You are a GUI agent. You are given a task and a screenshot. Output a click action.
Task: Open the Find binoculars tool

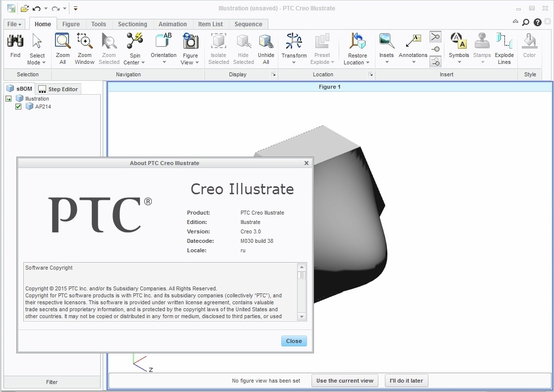point(15,41)
